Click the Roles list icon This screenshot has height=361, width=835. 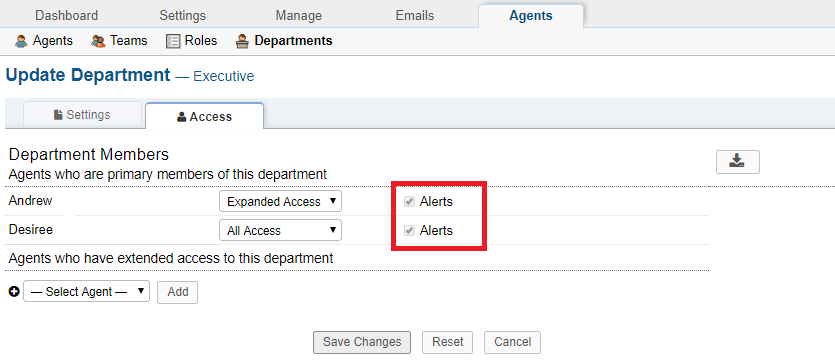click(173, 41)
